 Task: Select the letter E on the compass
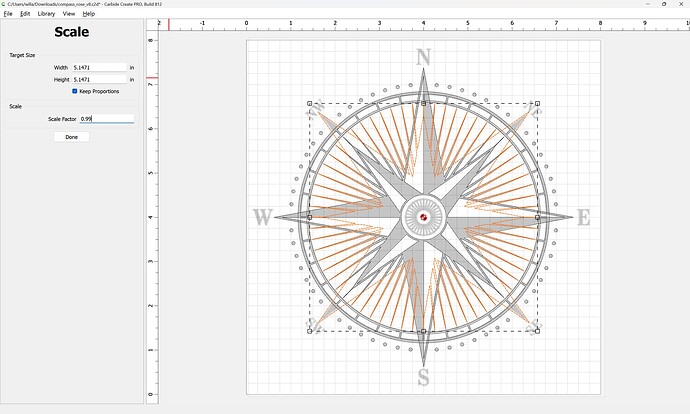584,217
